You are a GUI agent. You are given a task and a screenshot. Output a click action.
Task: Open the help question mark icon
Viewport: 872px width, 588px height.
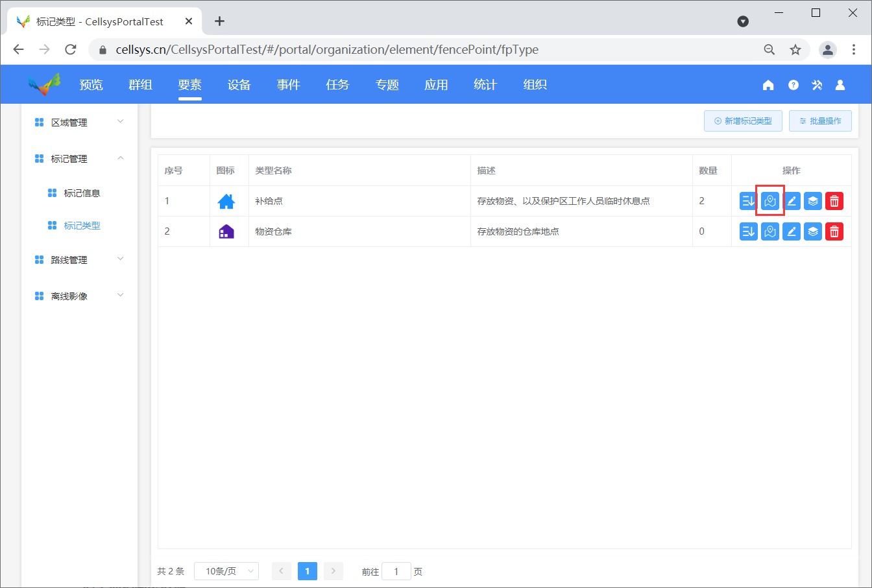click(x=793, y=85)
